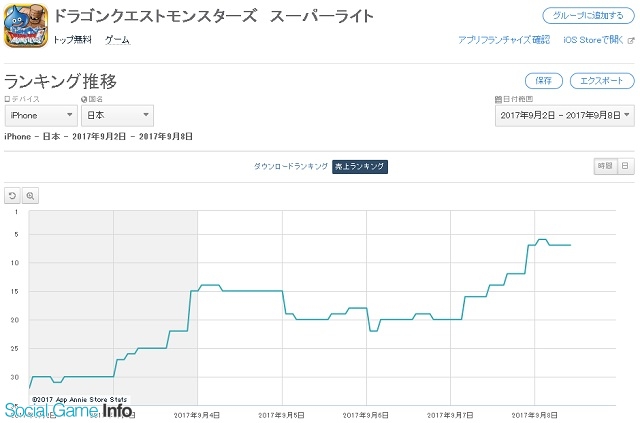Click the 2017年9月7日 axis label
The height and width of the screenshot is (423, 640).
450,415
